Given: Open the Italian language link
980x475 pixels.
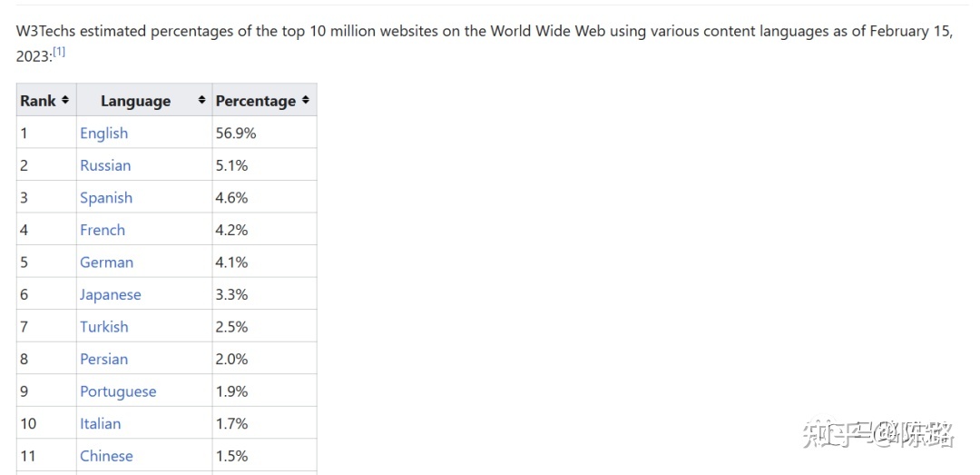Looking at the screenshot, I should click(100, 423).
